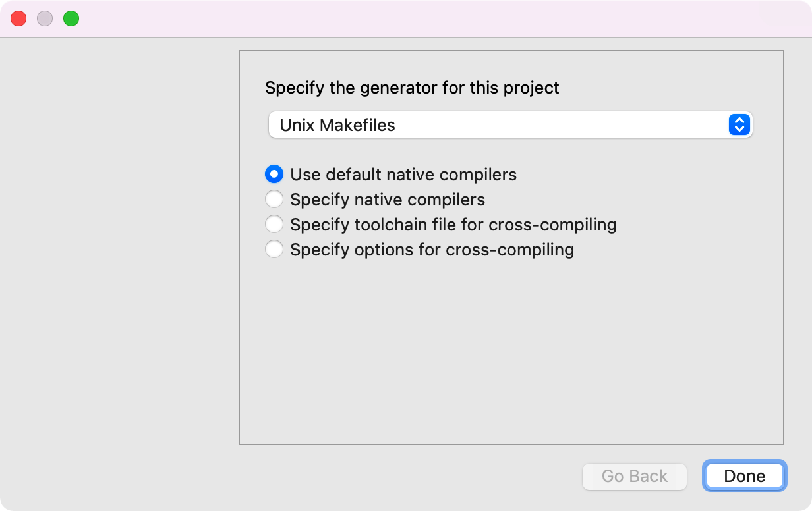Image resolution: width=812 pixels, height=511 pixels.
Task: Click the grayed-out Go Back button
Action: click(x=635, y=476)
